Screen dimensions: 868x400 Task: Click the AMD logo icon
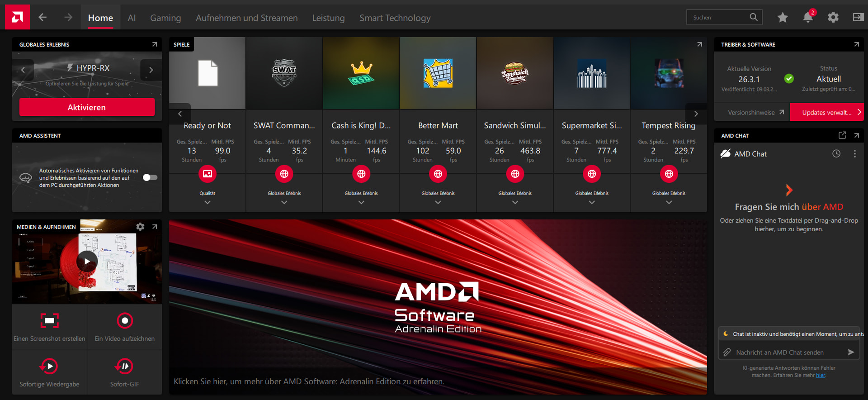point(17,17)
